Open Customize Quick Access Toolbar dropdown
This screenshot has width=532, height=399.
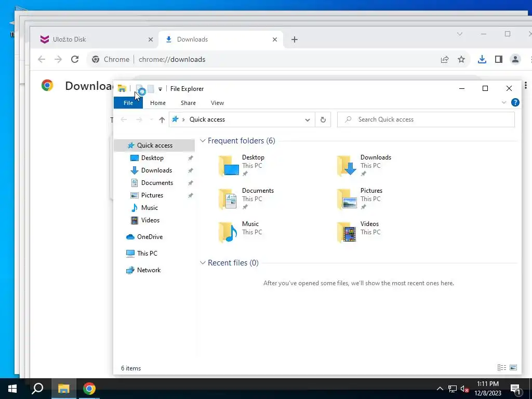160,89
